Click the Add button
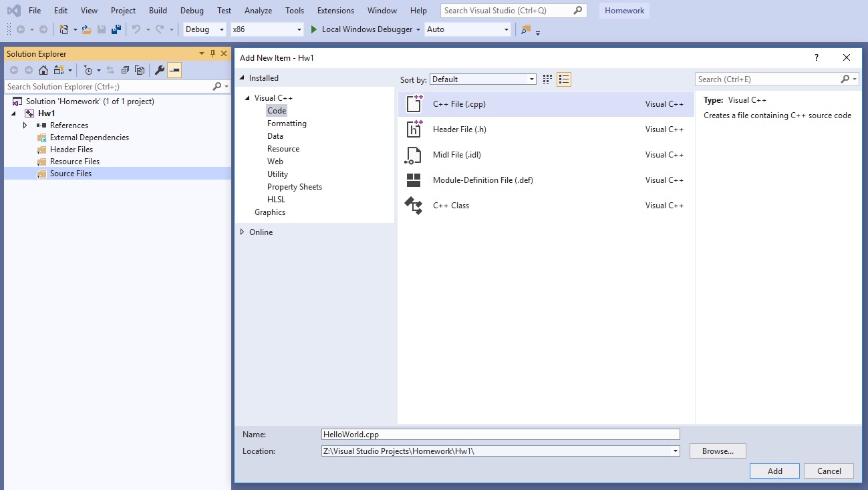The height and width of the screenshot is (490, 868). pos(774,471)
